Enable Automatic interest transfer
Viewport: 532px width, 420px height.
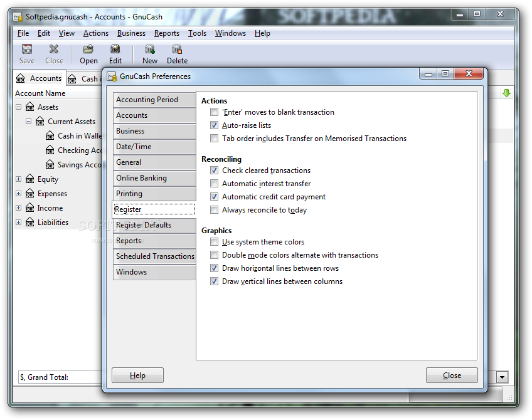(214, 184)
